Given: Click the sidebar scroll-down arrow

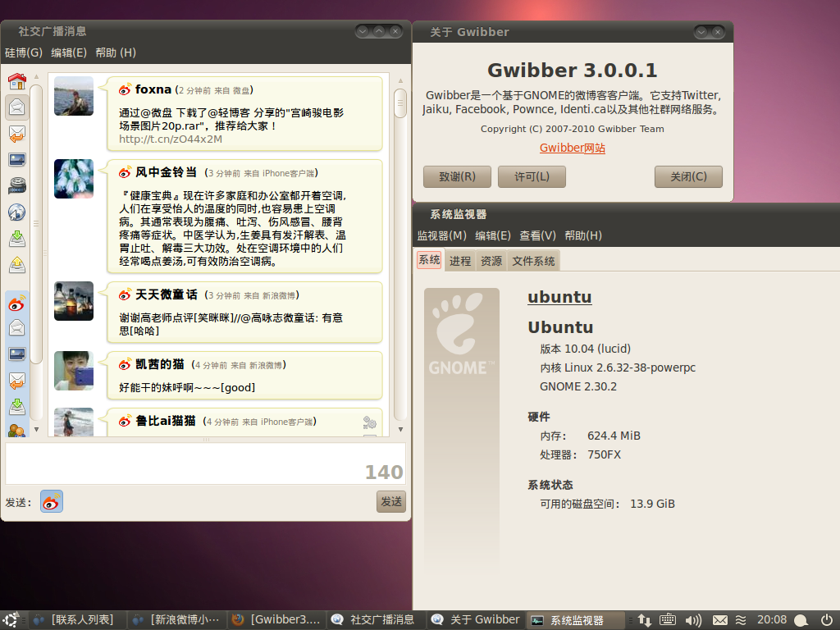Looking at the screenshot, I should 36,429.
